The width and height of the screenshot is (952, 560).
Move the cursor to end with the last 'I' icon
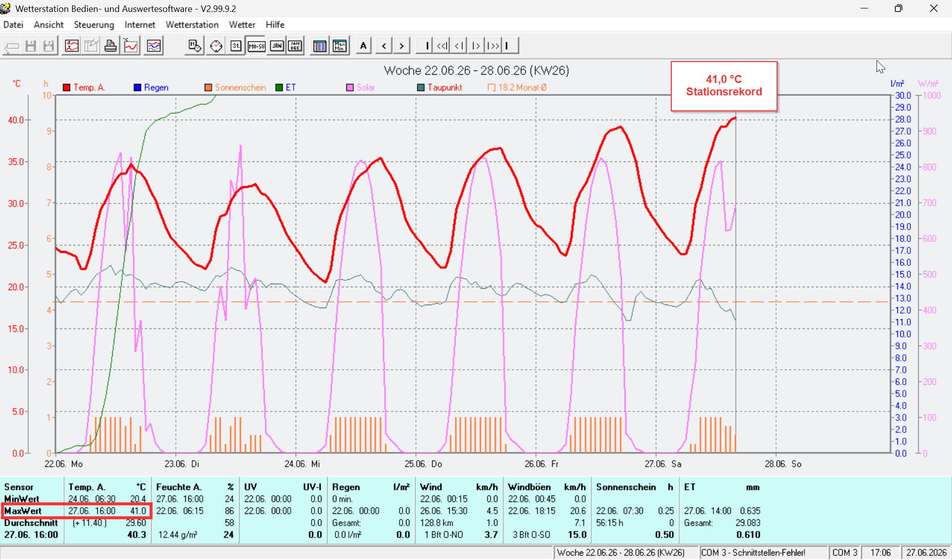pos(510,46)
